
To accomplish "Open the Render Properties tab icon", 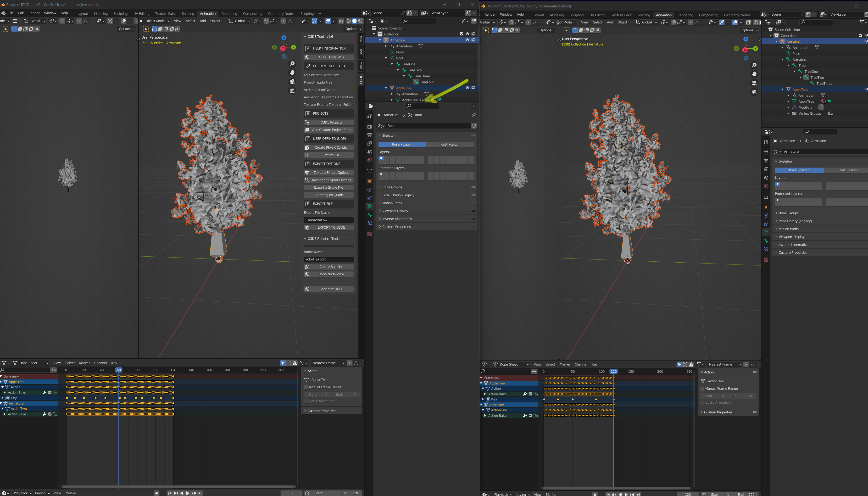I will click(369, 126).
